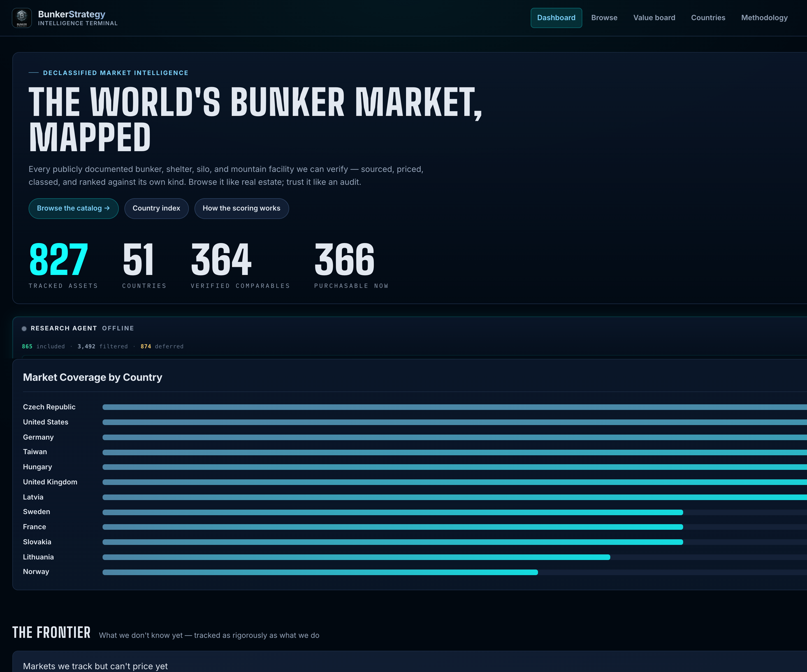Viewport: 807px width, 672px height.
Task: Select the Dashboard nav tab
Action: [x=556, y=18]
